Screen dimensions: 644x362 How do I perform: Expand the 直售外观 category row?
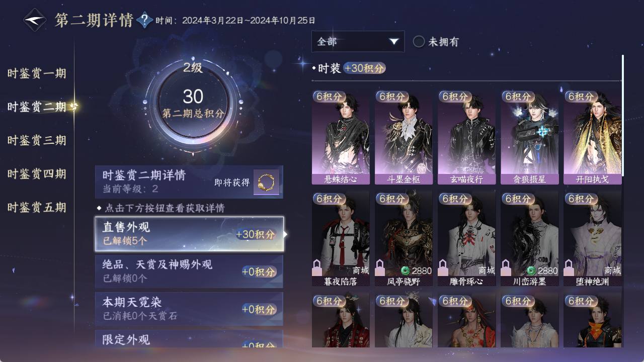click(189, 234)
